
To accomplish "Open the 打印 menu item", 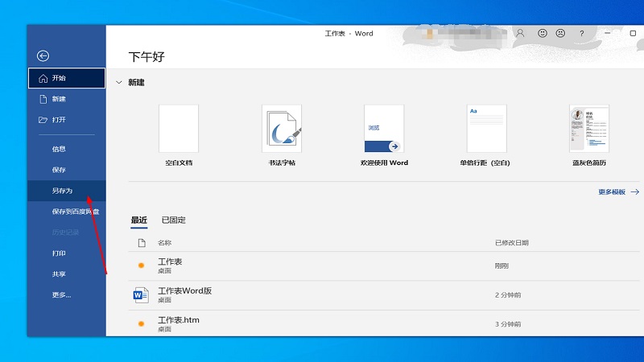I will pyautogui.click(x=59, y=253).
